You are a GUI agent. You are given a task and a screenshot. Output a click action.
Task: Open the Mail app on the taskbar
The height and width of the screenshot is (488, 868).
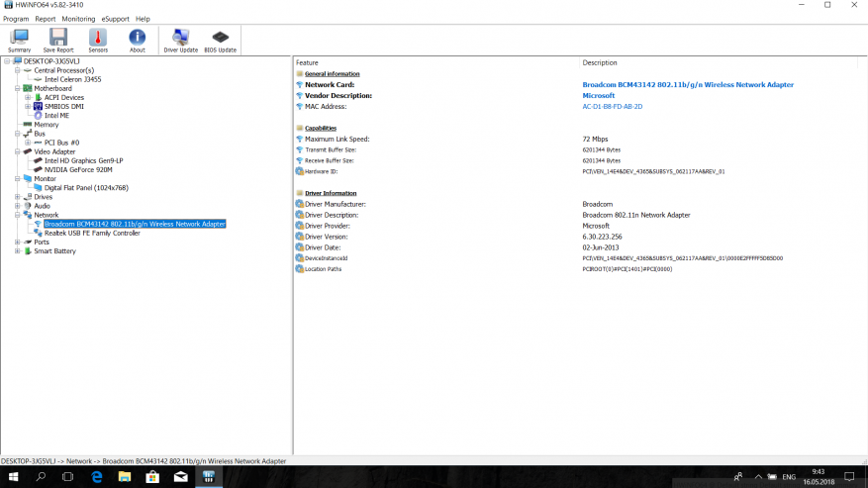pyautogui.click(x=180, y=477)
